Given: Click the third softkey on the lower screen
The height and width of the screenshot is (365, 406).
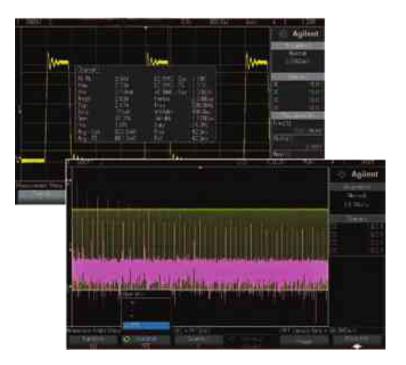Looking at the screenshot, I should click(x=199, y=340).
